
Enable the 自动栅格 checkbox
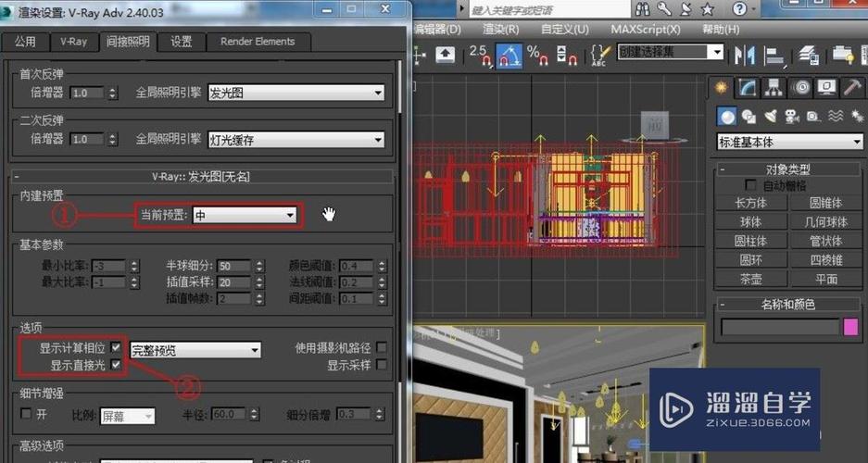tap(751, 185)
